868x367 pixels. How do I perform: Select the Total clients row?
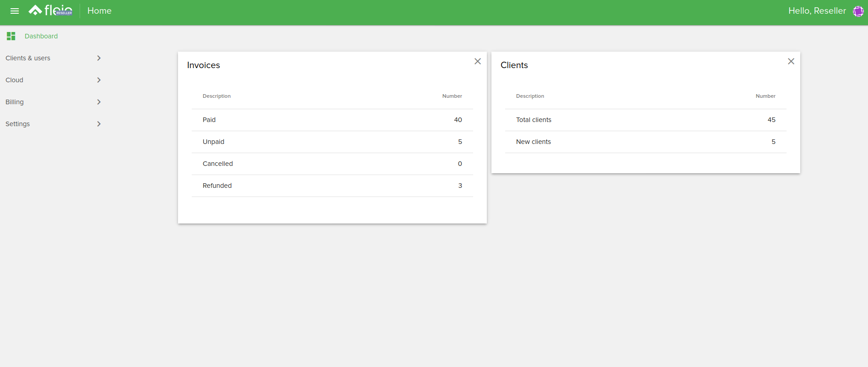click(x=646, y=120)
